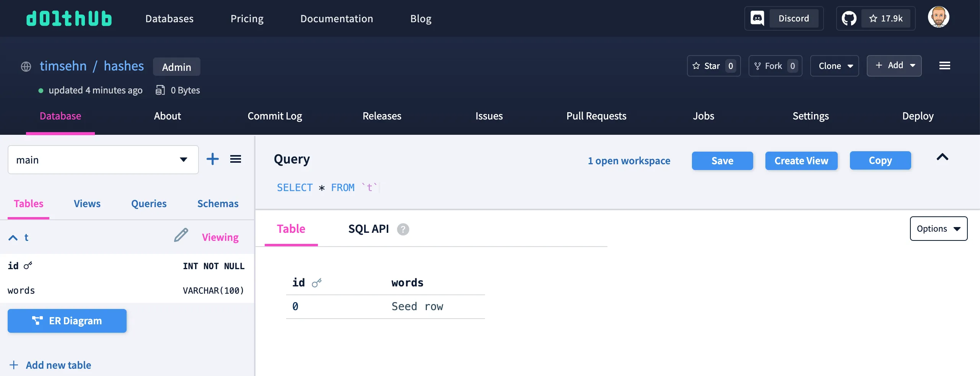This screenshot has width=980, height=376.
Task: Click the SQL API help question mark
Action: (403, 229)
